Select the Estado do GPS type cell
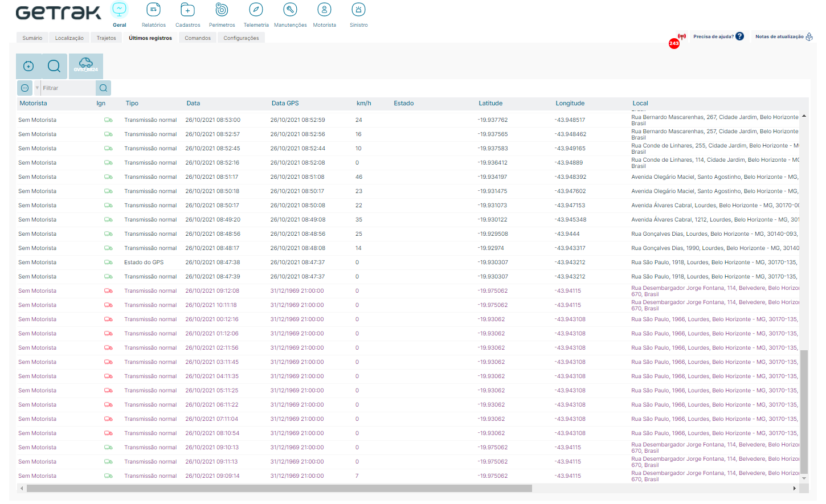 coord(144,263)
